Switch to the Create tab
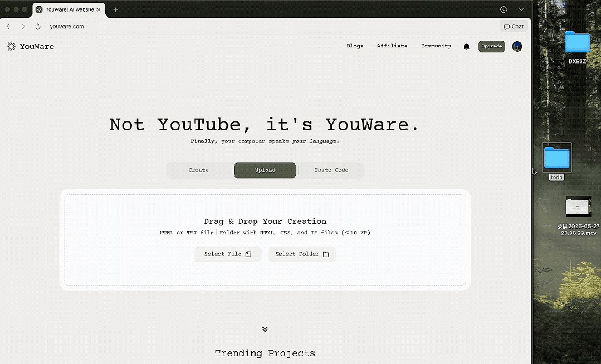The image size is (601, 364). (199, 170)
